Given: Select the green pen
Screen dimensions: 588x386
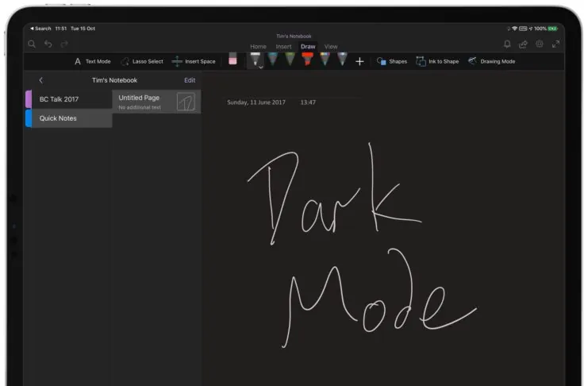Looking at the screenshot, I should click(290, 59).
